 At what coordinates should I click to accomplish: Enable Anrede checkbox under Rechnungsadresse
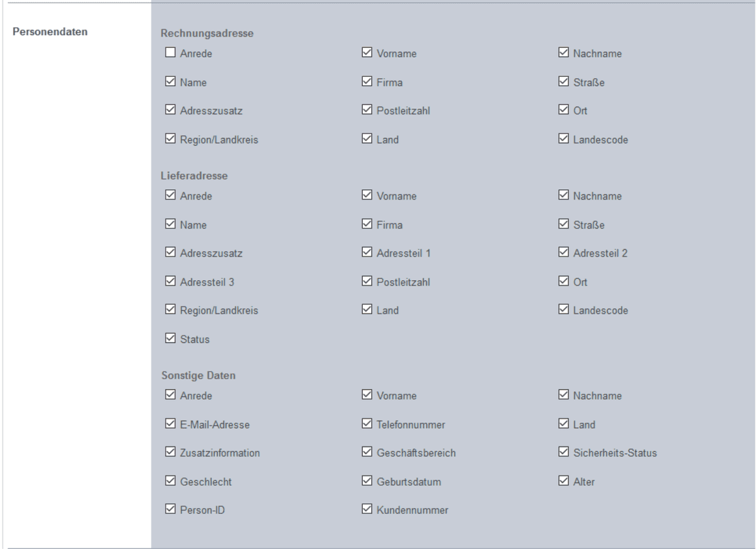[170, 54]
